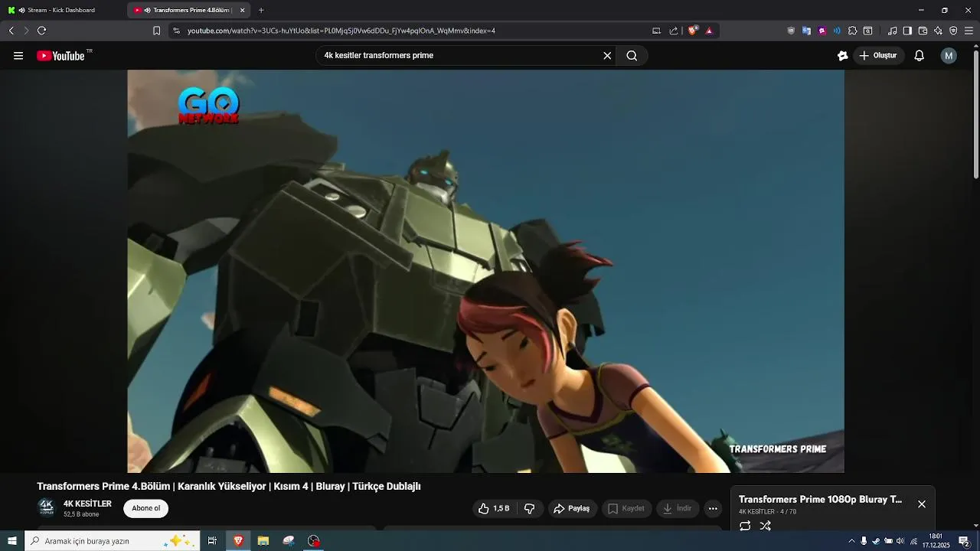This screenshot has height=551, width=980.
Task: Open Brave Rewards triangle icon
Action: [x=709, y=31]
